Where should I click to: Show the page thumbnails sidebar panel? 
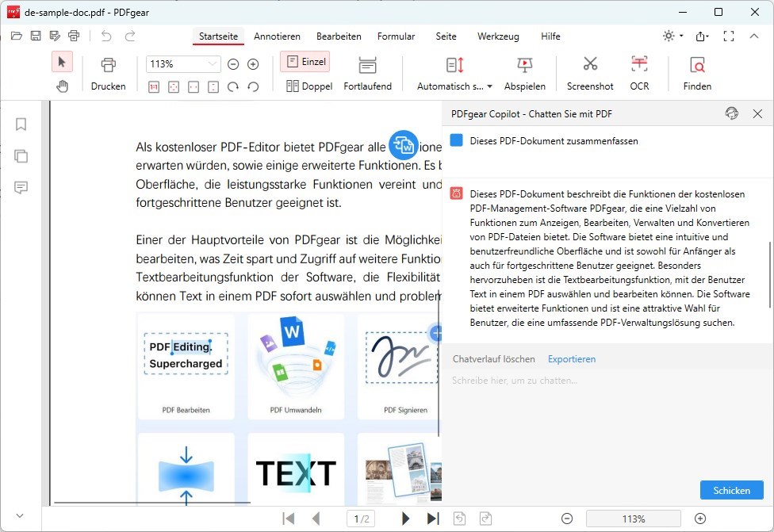(x=21, y=155)
